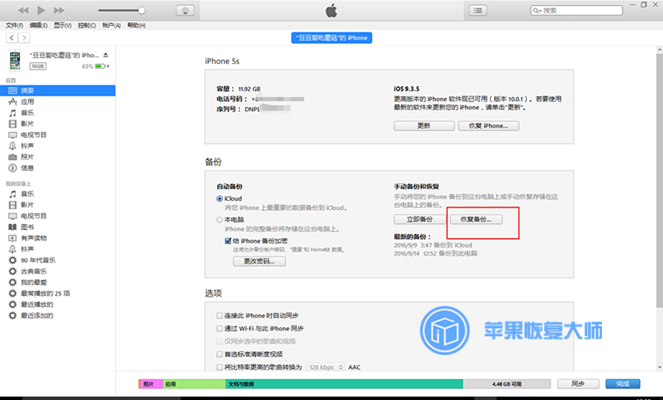Click the 更改密码... button

click(x=259, y=261)
